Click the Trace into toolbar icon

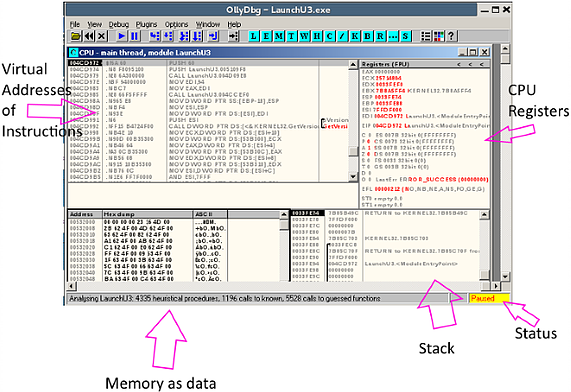(184, 36)
